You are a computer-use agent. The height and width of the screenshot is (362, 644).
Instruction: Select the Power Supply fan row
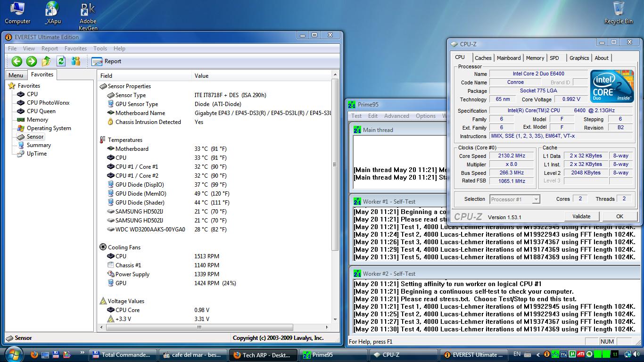point(215,274)
